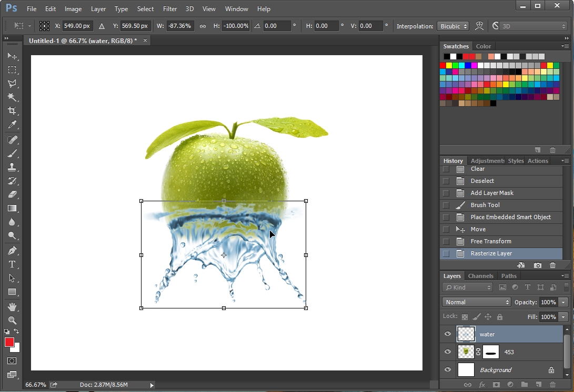Toggle lock transparent pixels
Screen dimensions: 574x392
click(465, 317)
